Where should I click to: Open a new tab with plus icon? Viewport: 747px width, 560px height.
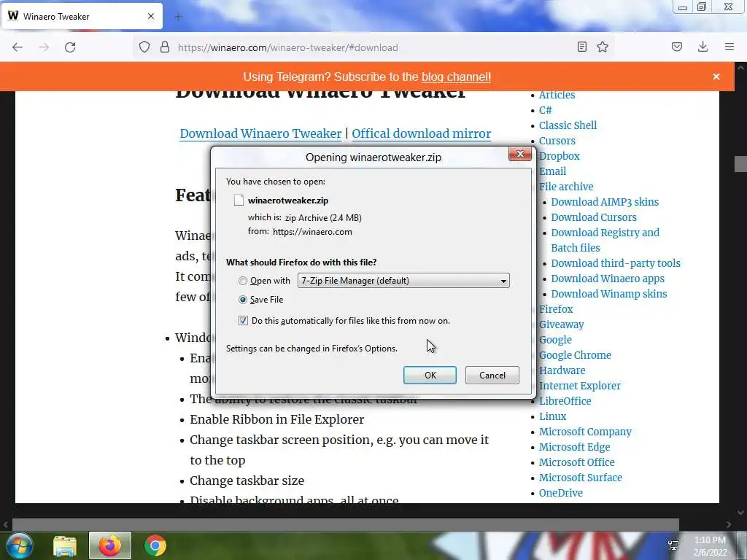click(x=179, y=17)
